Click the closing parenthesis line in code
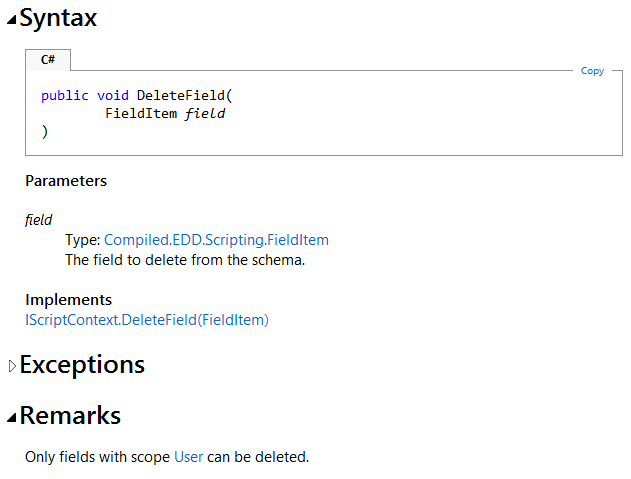This screenshot has height=479, width=631. click(45, 132)
